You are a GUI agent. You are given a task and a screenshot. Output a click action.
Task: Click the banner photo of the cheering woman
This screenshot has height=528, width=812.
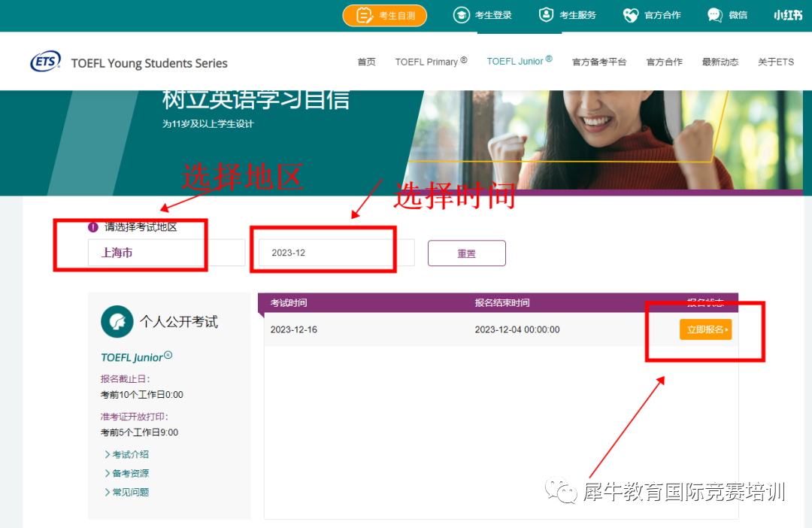tap(606, 140)
